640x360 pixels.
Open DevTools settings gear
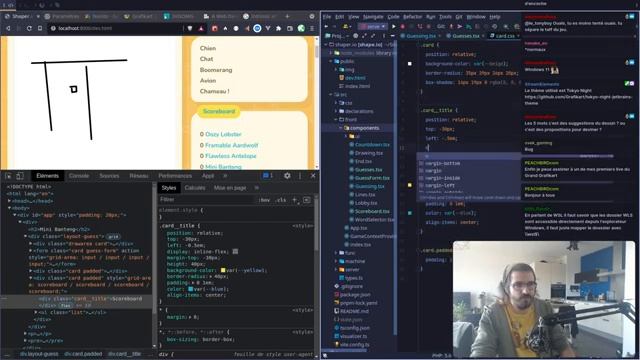[x=287, y=176]
